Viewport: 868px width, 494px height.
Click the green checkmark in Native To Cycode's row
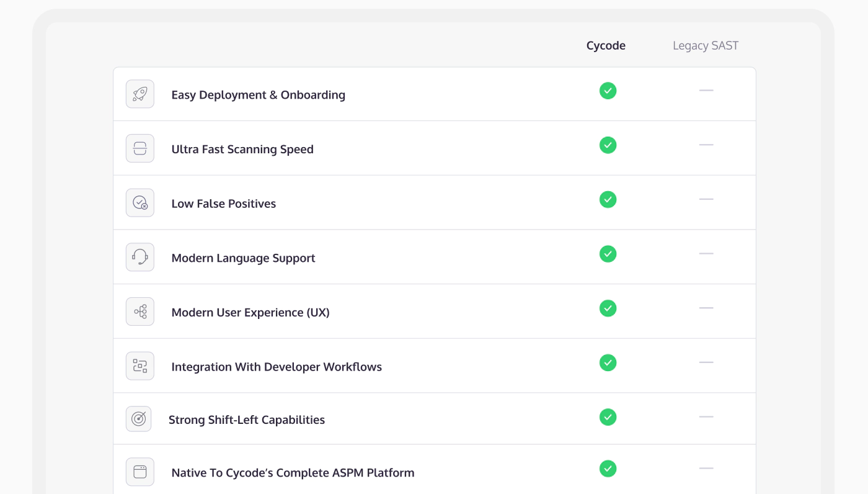608,469
